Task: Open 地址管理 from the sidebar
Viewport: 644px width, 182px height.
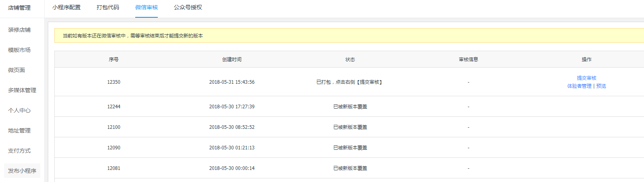Action: [x=19, y=130]
